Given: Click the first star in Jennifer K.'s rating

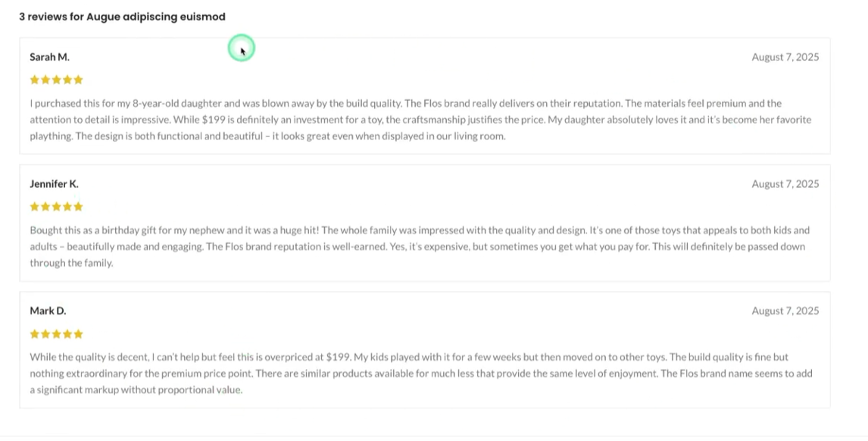Looking at the screenshot, I should [x=34, y=207].
